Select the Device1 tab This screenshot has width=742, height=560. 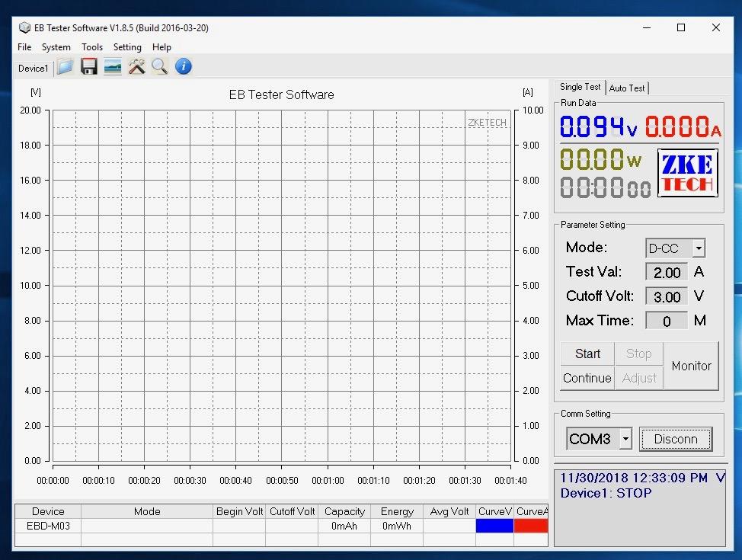[x=33, y=69]
